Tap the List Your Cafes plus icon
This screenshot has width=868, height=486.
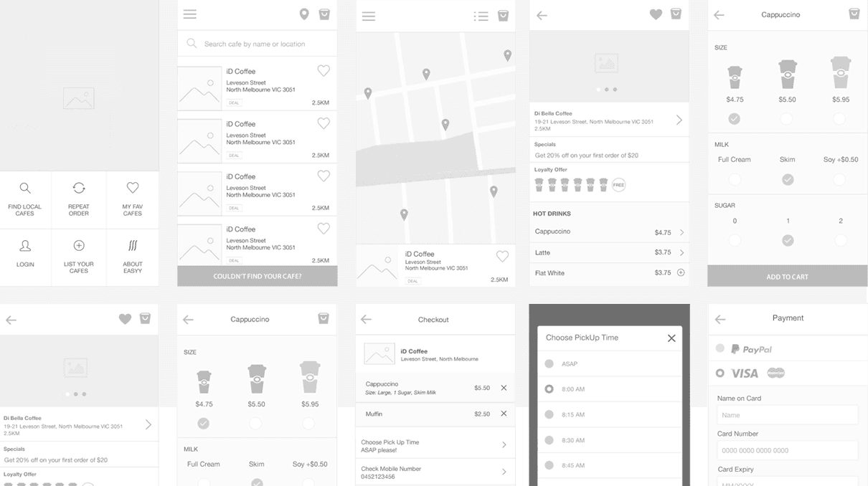(79, 246)
